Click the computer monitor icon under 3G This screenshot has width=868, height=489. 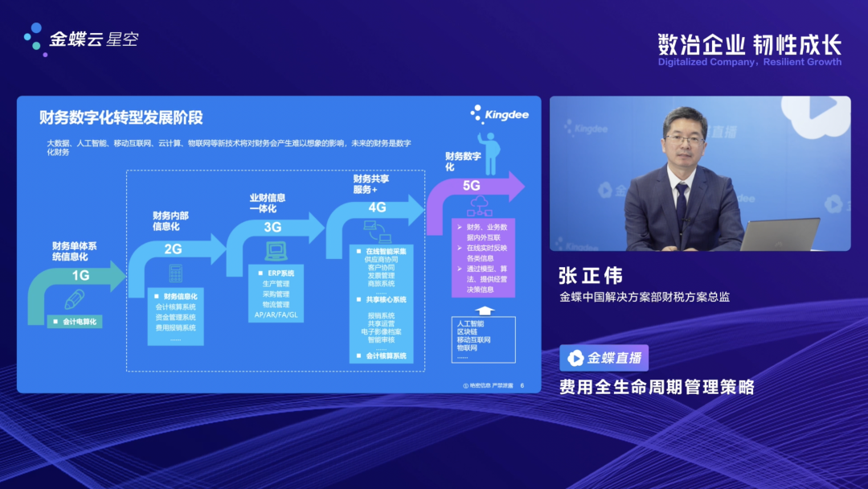(x=276, y=252)
